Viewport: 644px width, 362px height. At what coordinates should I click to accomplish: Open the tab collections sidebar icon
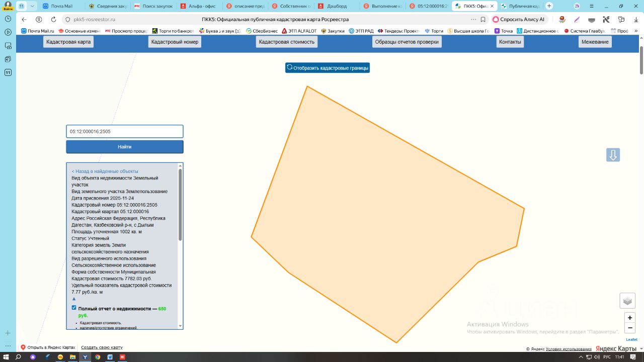pos(8,59)
